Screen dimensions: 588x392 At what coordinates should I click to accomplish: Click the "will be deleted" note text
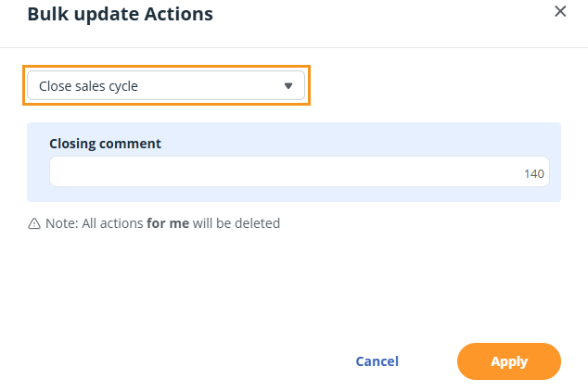[x=236, y=223]
